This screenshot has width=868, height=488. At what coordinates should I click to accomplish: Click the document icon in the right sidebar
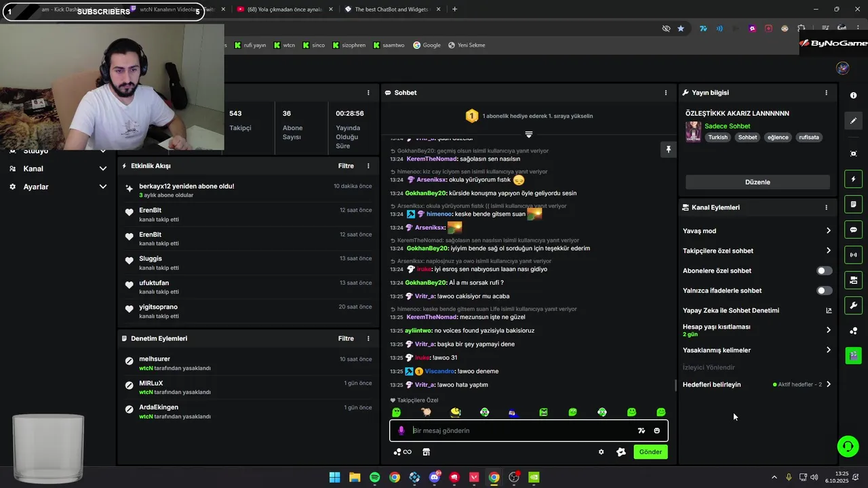click(853, 204)
